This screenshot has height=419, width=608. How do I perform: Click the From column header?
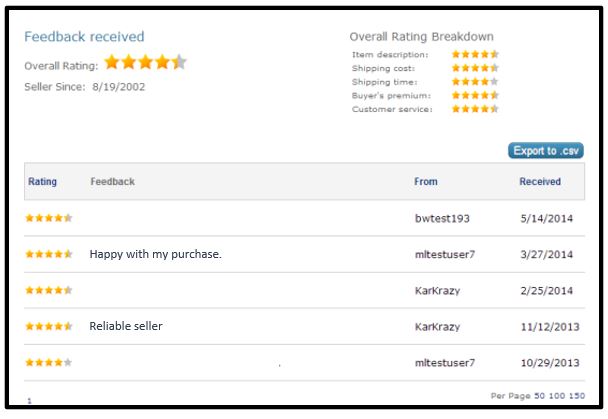426,182
